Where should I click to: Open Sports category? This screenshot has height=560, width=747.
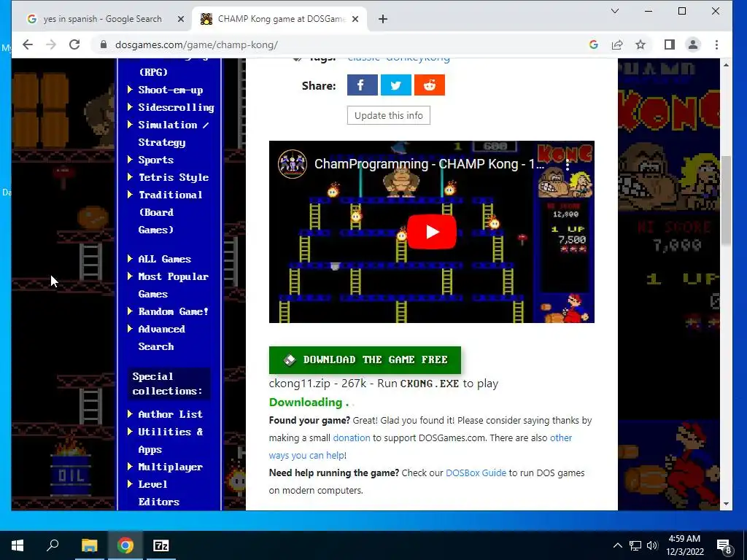pos(156,160)
